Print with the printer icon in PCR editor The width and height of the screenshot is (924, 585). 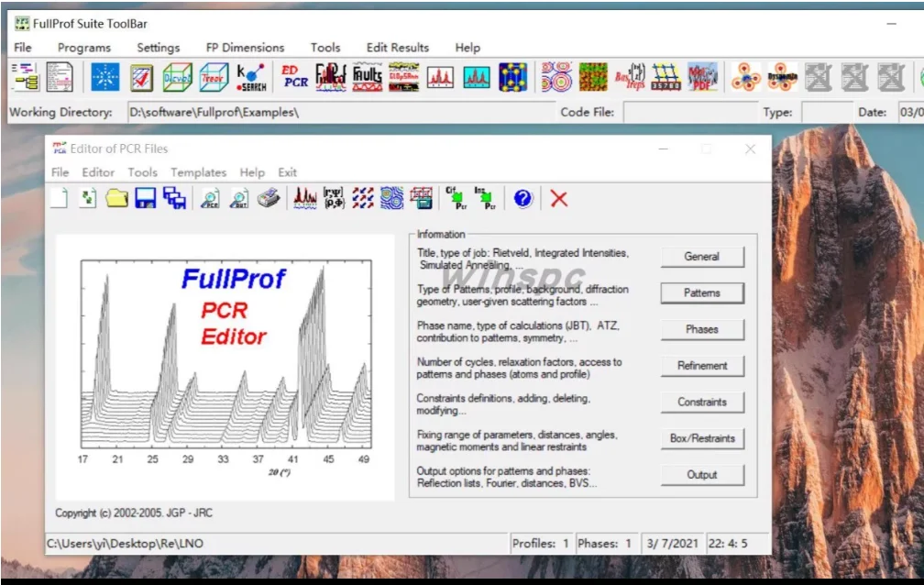point(268,198)
